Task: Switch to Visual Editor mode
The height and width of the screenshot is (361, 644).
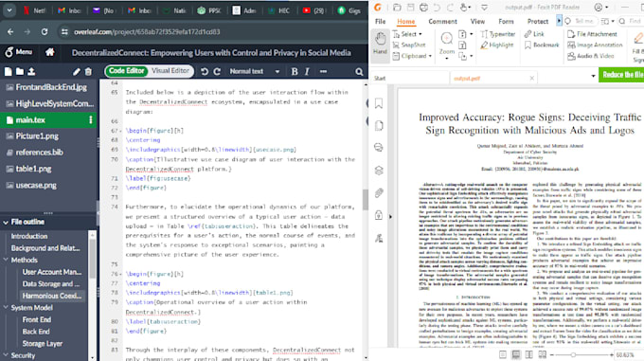Action: click(x=170, y=71)
